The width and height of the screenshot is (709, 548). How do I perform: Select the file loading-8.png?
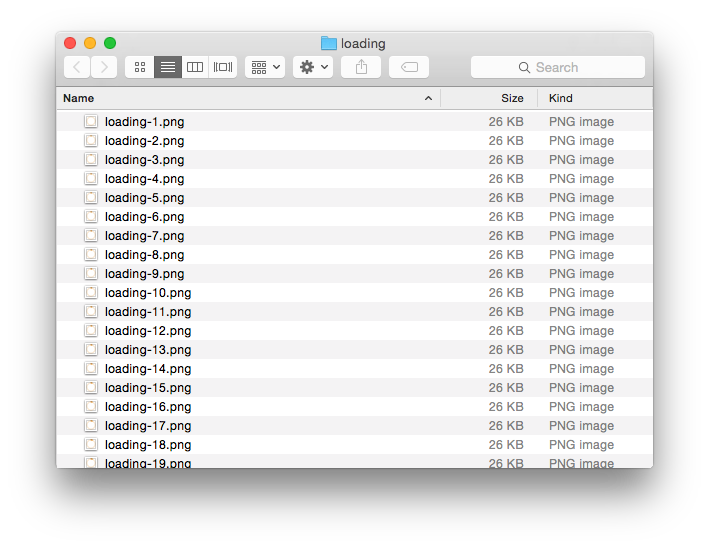point(354,255)
